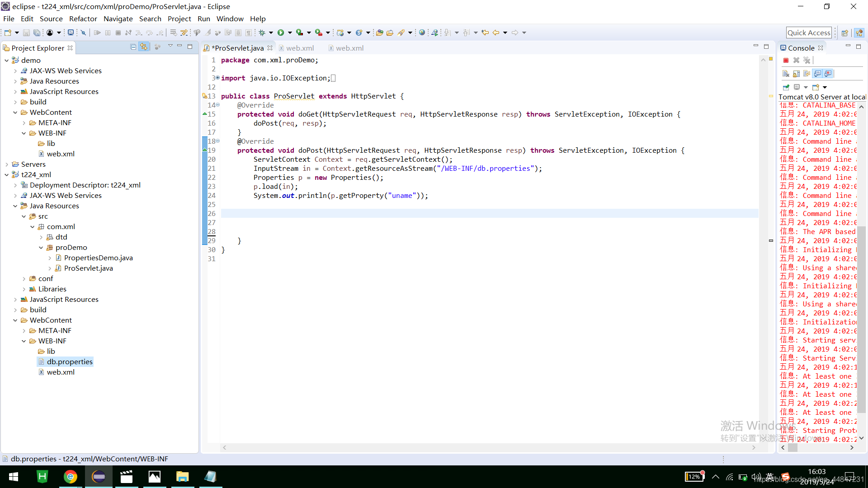Open File Explorer from the taskbar
This screenshot has width=868, height=488.
point(182,477)
